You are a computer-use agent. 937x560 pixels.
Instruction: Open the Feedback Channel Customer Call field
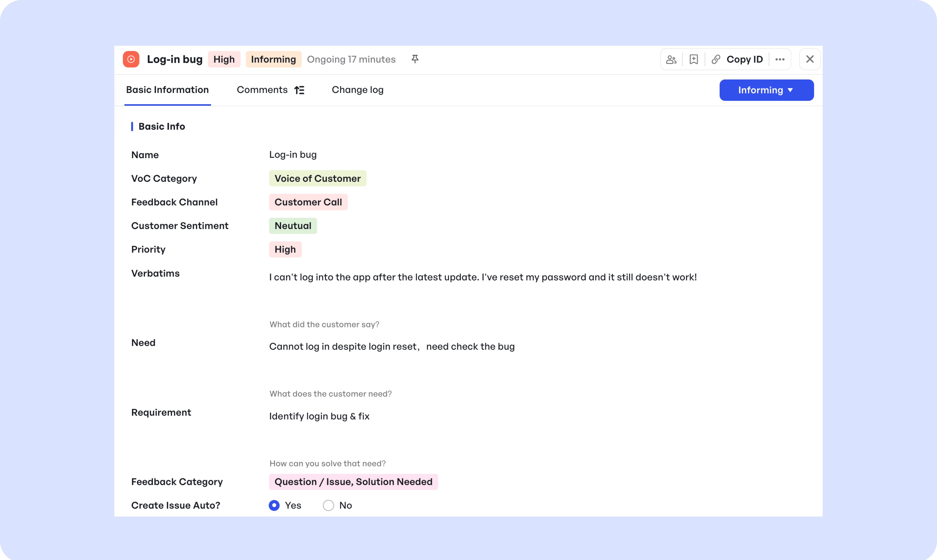pyautogui.click(x=308, y=202)
